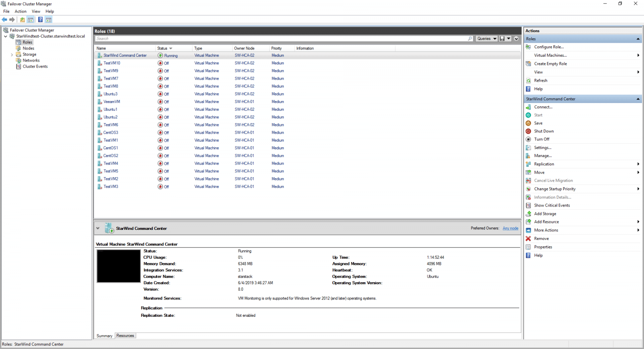Viewport: 644px width, 349px height.
Task: Select the TestVM6 role row
Action: pos(308,125)
